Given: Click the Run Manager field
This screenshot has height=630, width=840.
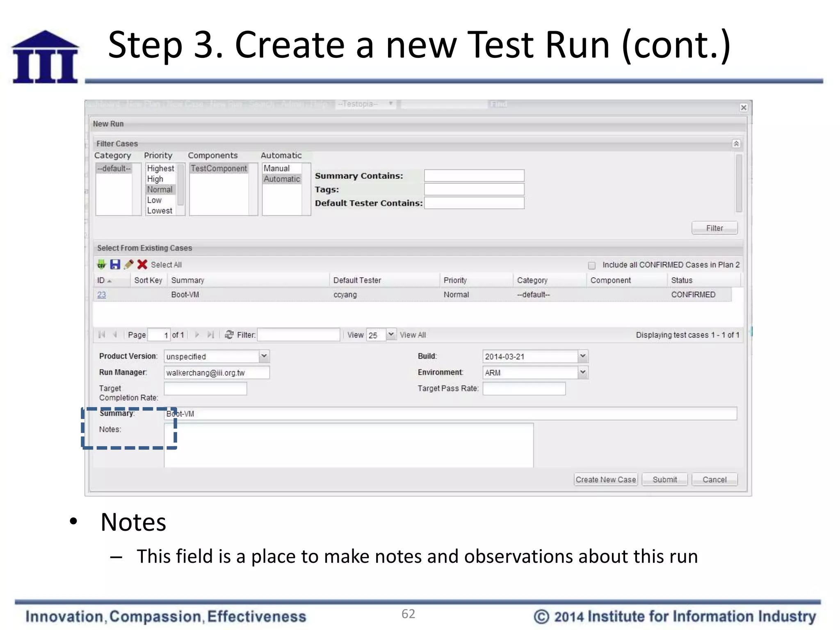Looking at the screenshot, I should (x=217, y=372).
